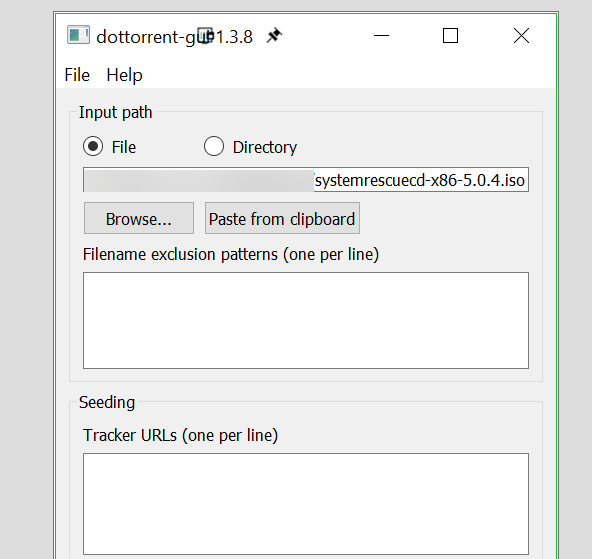The height and width of the screenshot is (559, 592).
Task: Maximize the dottorrent-gui window
Action: point(450,35)
